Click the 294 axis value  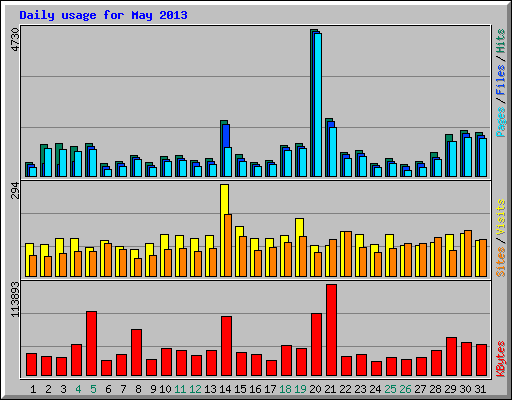pyautogui.click(x=15, y=191)
